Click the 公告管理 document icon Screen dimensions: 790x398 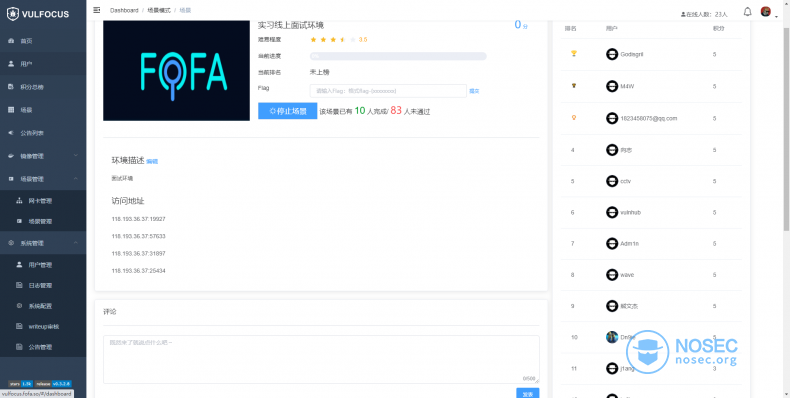[x=20, y=347]
